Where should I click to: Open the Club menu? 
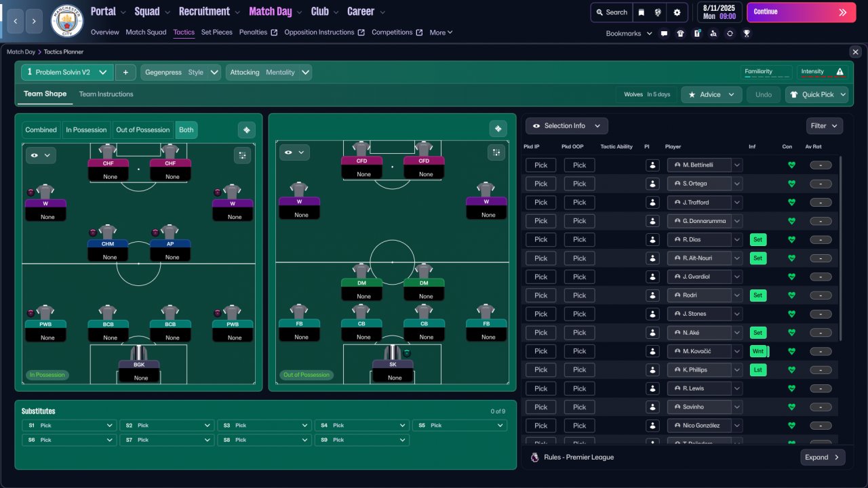324,12
